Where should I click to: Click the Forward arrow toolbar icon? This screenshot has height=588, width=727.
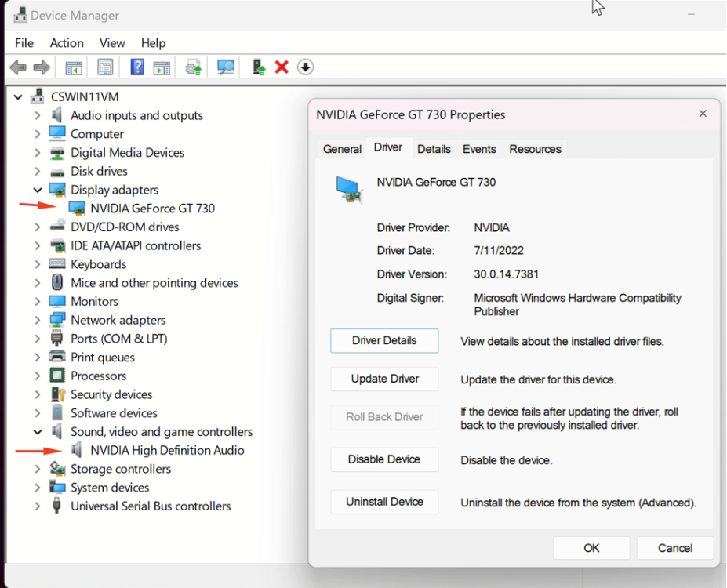pos(42,67)
